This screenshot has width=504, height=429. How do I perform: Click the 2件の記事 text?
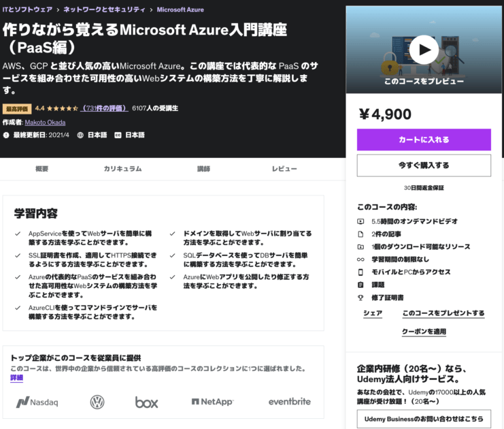pos(386,234)
